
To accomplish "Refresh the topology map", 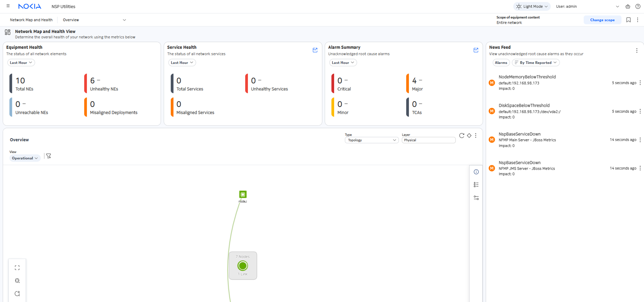I will (x=461, y=135).
